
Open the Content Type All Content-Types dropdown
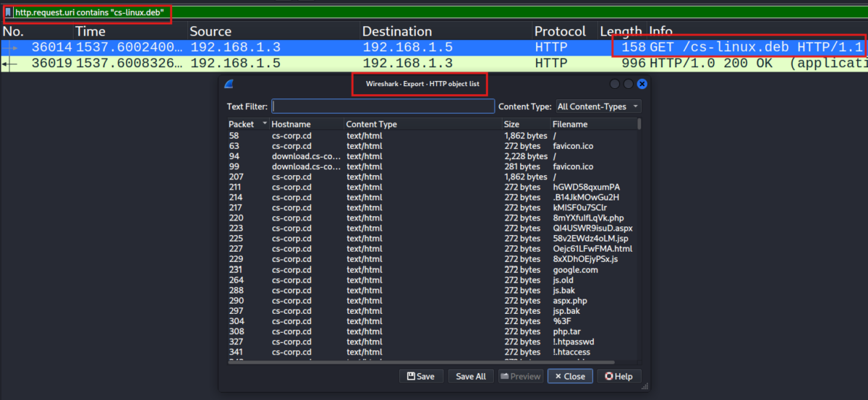[597, 106]
